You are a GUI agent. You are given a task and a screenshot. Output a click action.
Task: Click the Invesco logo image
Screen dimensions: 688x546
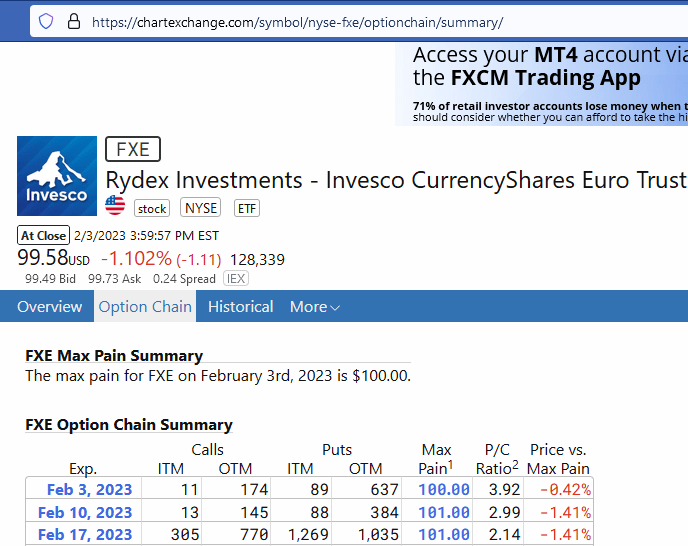[57, 176]
